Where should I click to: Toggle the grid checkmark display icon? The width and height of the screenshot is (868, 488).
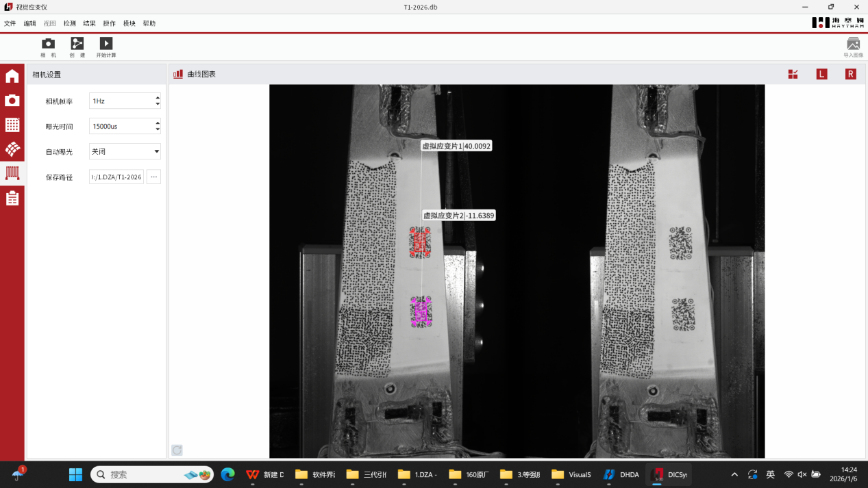click(x=793, y=74)
